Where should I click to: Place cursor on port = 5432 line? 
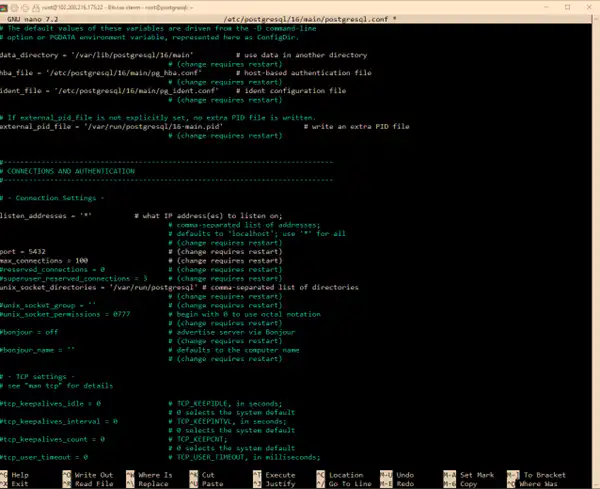coord(24,251)
